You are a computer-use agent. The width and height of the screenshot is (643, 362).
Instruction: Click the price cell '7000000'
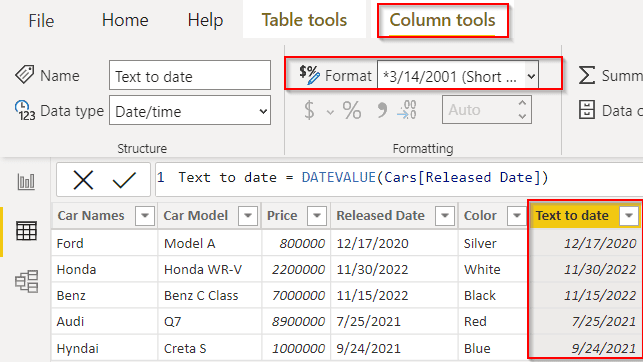point(296,295)
